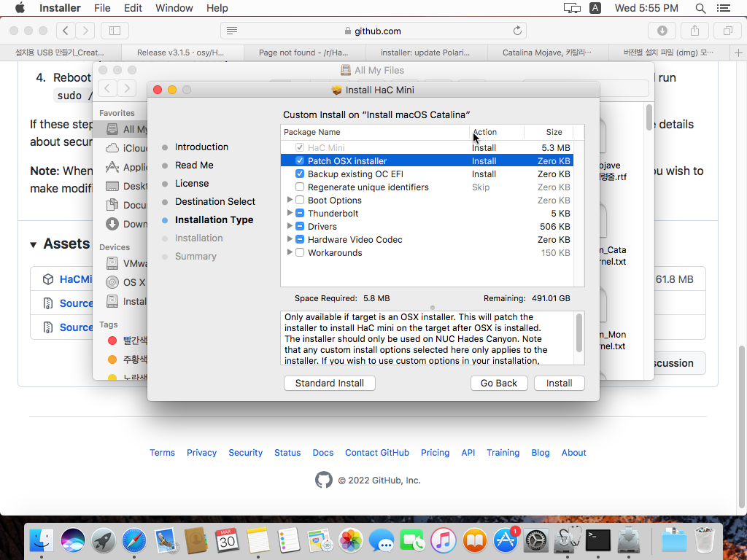Select orange tag in Finder sidebar
The image size is (747, 560).
tap(112, 359)
